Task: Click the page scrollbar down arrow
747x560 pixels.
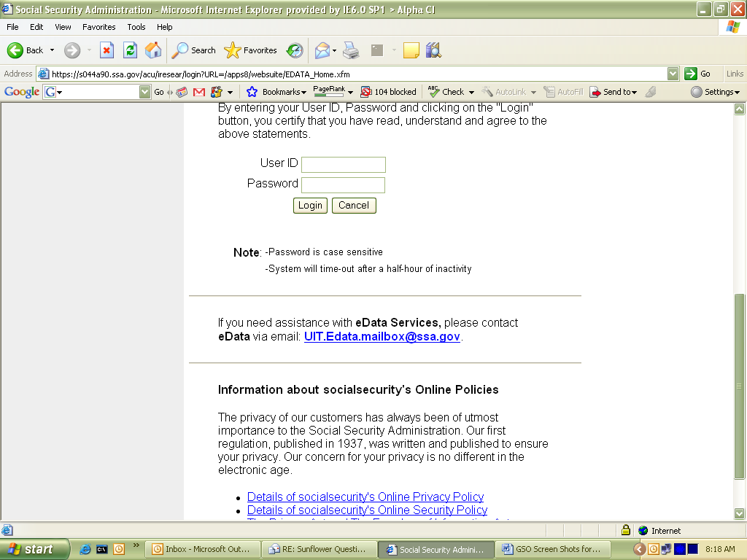Action: pyautogui.click(x=740, y=513)
